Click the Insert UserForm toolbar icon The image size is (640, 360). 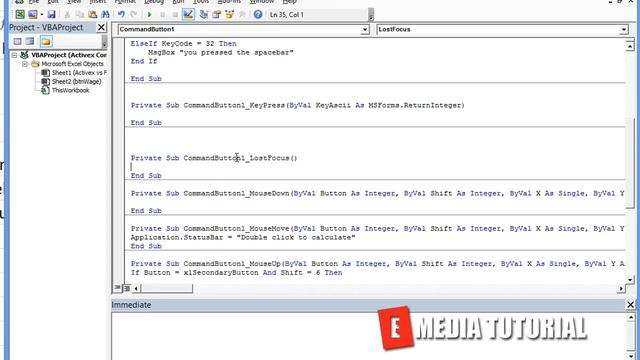(x=33, y=15)
